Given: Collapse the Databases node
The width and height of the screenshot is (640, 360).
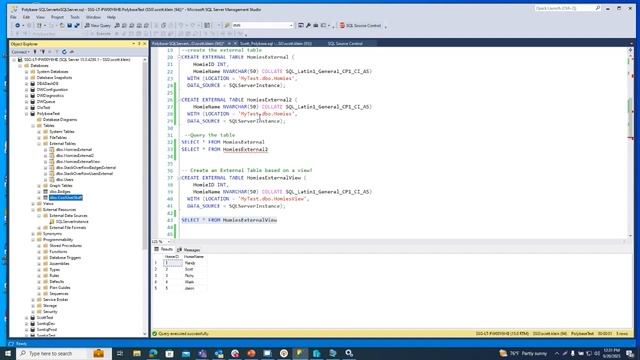Looking at the screenshot, I should coord(20,65).
